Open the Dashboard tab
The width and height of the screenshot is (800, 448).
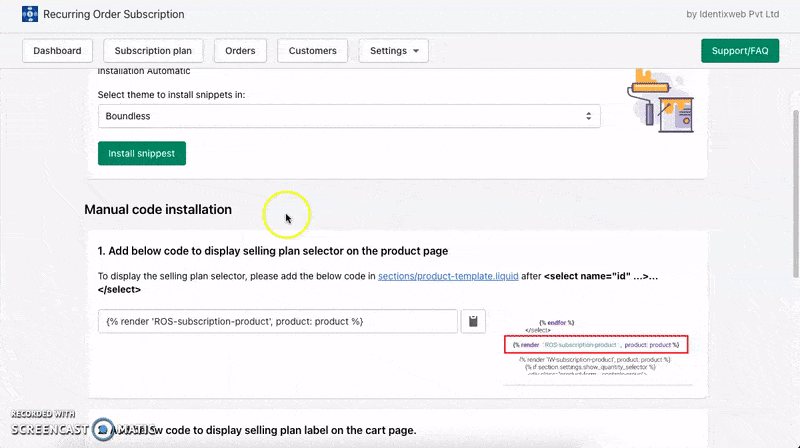[x=57, y=51]
